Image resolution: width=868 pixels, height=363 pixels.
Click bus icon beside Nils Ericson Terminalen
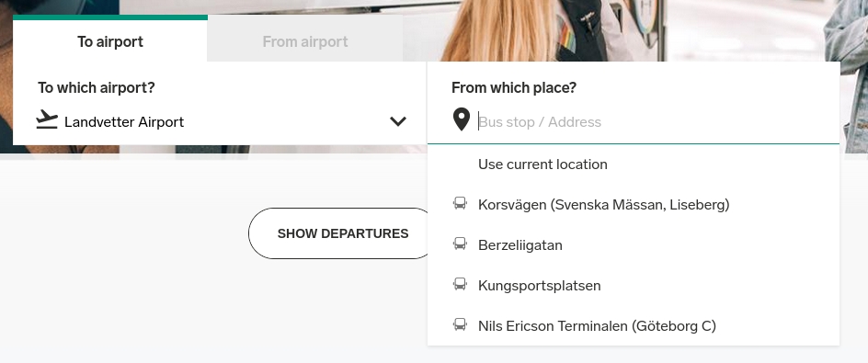pyautogui.click(x=460, y=324)
